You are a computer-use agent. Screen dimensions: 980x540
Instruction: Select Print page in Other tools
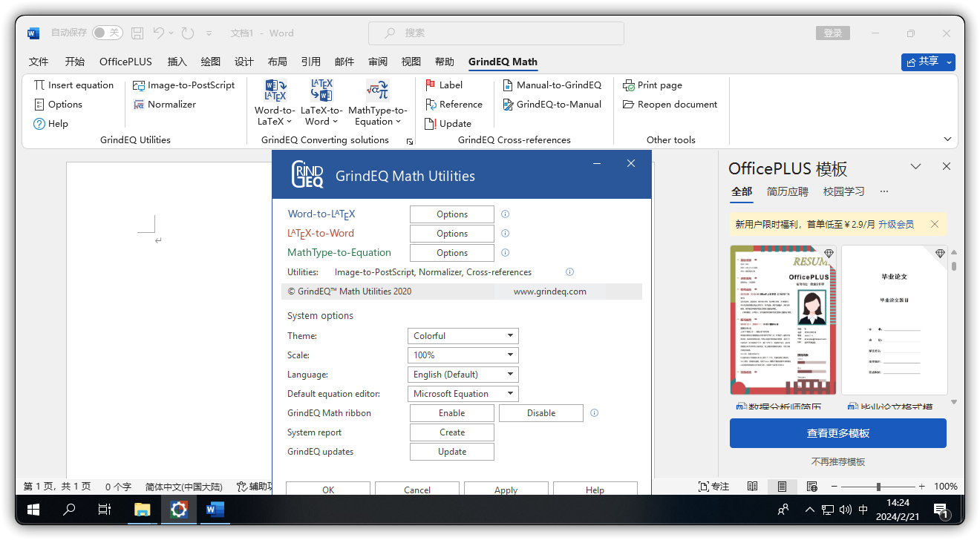coord(653,85)
